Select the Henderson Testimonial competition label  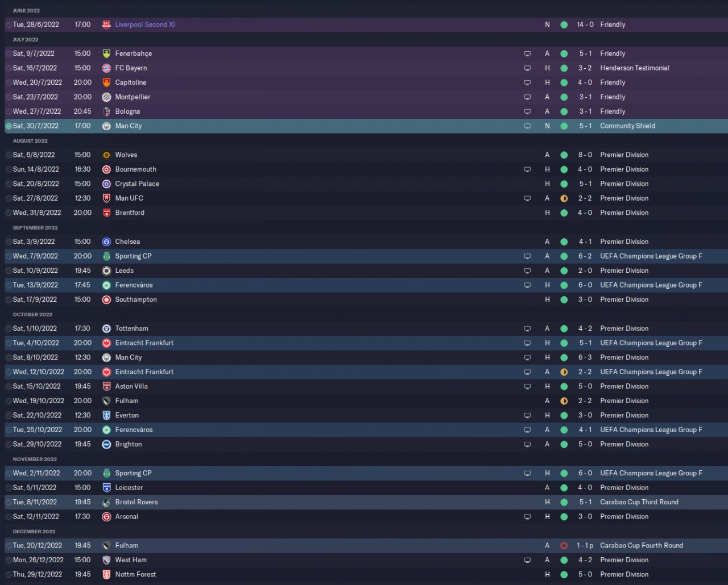635,68
